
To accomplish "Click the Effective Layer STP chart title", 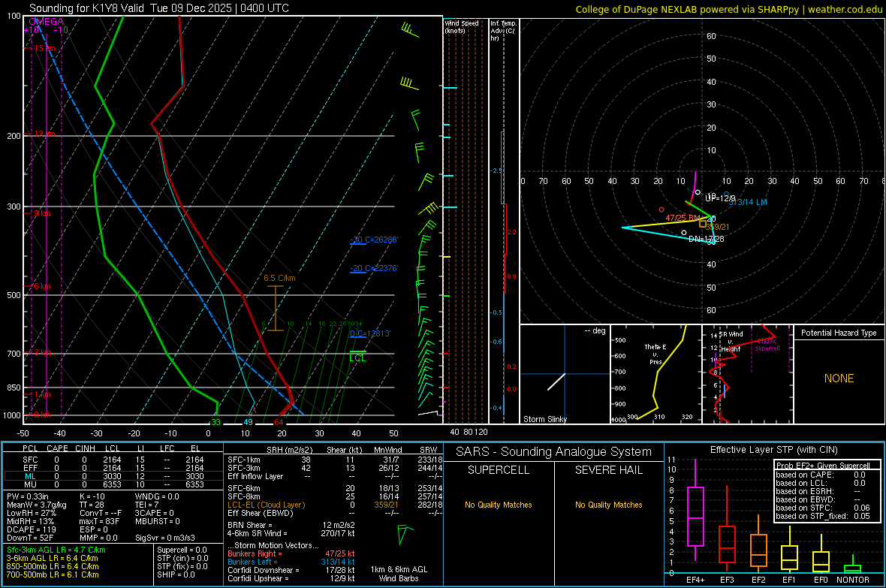I will click(x=773, y=450).
